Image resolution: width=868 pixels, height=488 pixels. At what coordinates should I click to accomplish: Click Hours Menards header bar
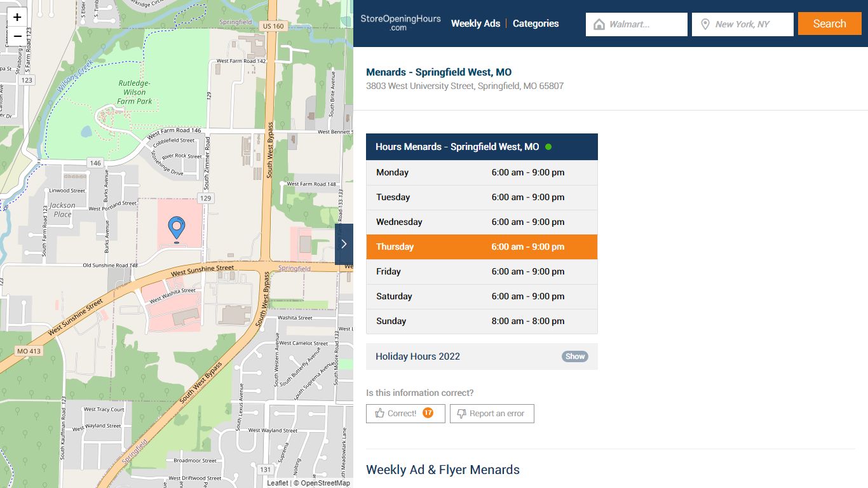click(482, 147)
